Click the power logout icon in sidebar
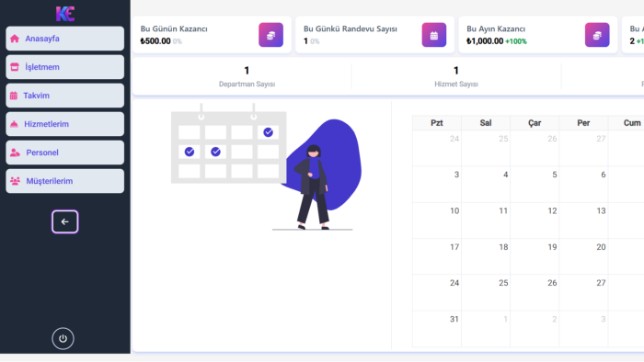The height and width of the screenshot is (362, 644). tap(63, 338)
